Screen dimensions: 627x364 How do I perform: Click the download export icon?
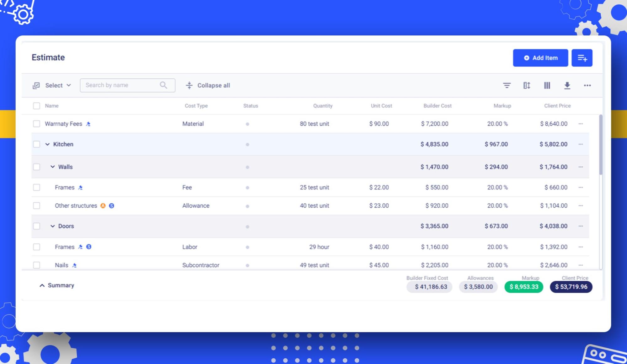tap(567, 85)
